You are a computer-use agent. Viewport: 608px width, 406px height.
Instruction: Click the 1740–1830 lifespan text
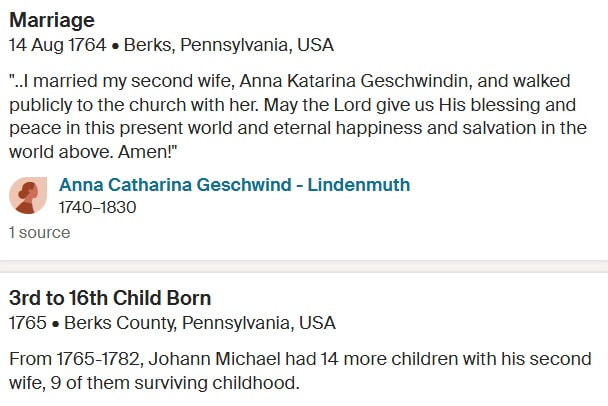click(x=97, y=207)
